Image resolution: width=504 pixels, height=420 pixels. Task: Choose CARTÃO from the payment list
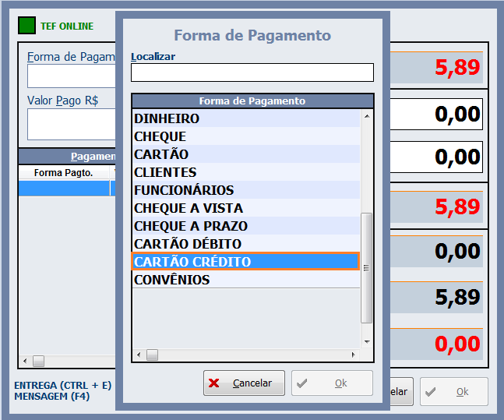click(161, 154)
